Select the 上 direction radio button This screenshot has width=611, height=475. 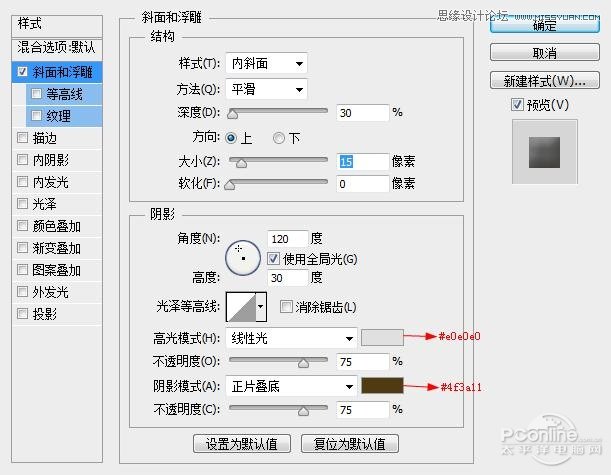point(231,138)
